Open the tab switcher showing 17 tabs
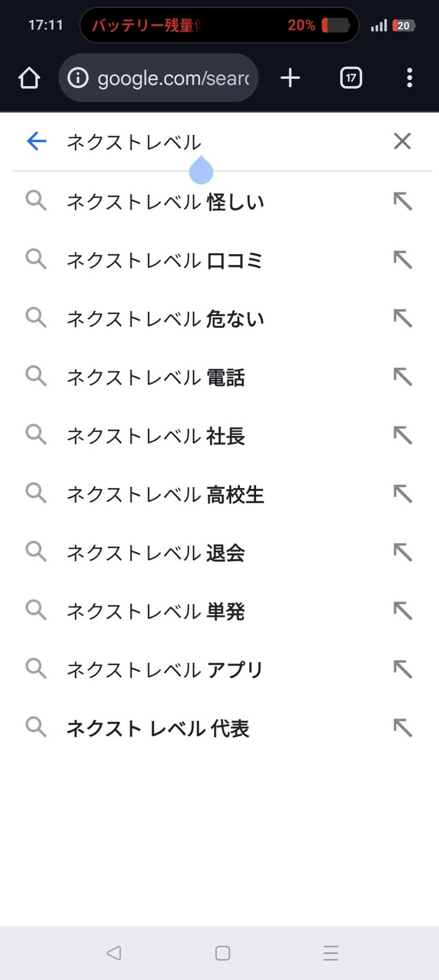The image size is (439, 980). click(x=351, y=78)
